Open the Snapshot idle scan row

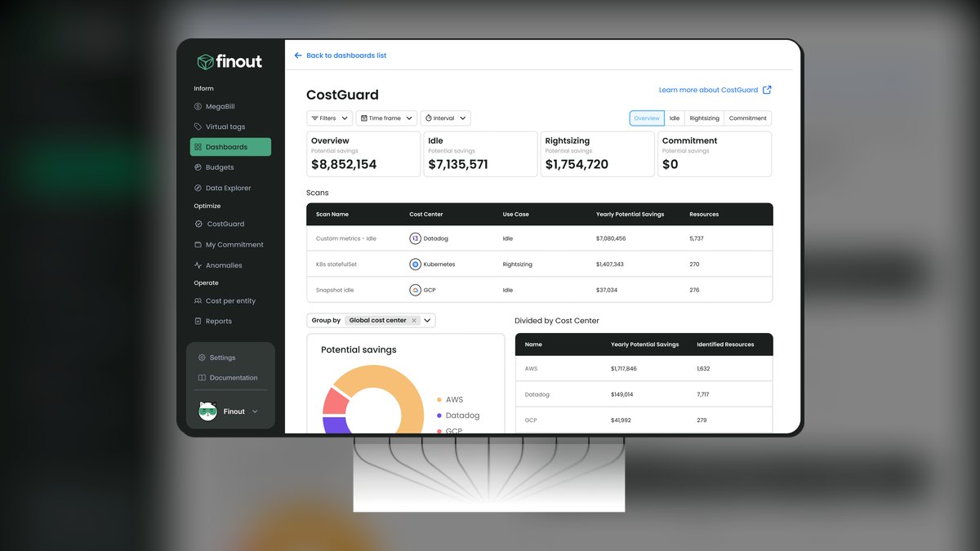pos(539,290)
